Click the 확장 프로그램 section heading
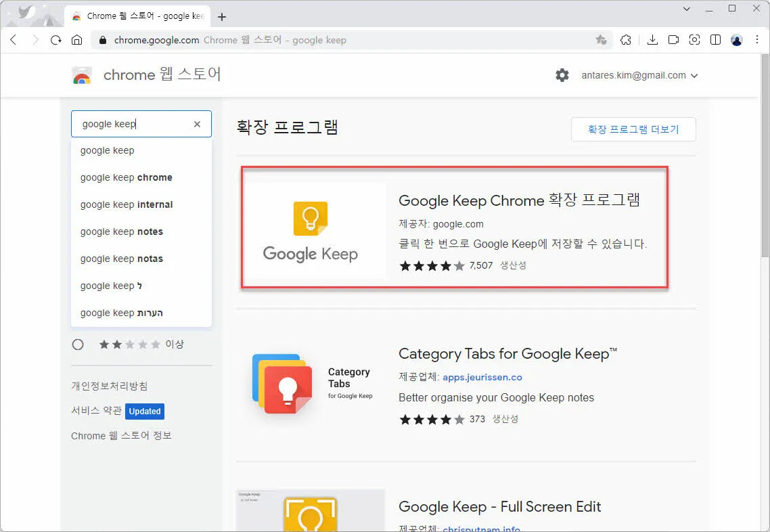The width and height of the screenshot is (770, 532). (288, 127)
